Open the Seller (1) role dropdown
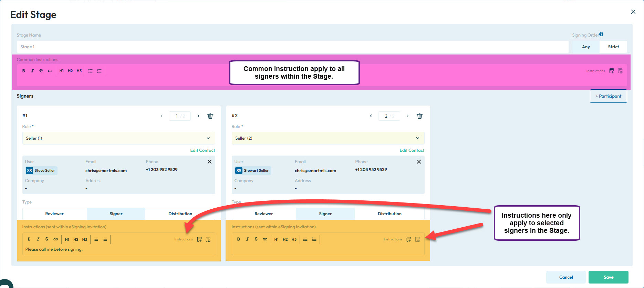This screenshot has height=288, width=644. coord(118,138)
